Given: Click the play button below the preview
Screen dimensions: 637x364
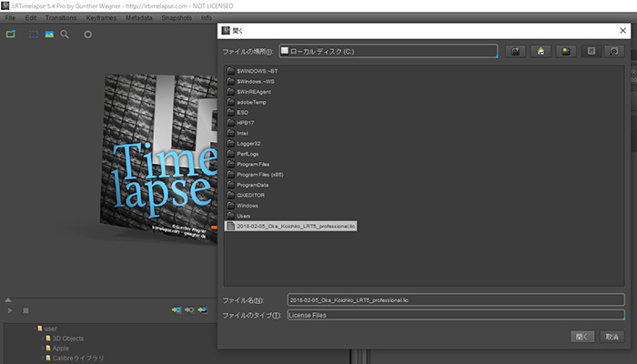Looking at the screenshot, I should point(10,310).
